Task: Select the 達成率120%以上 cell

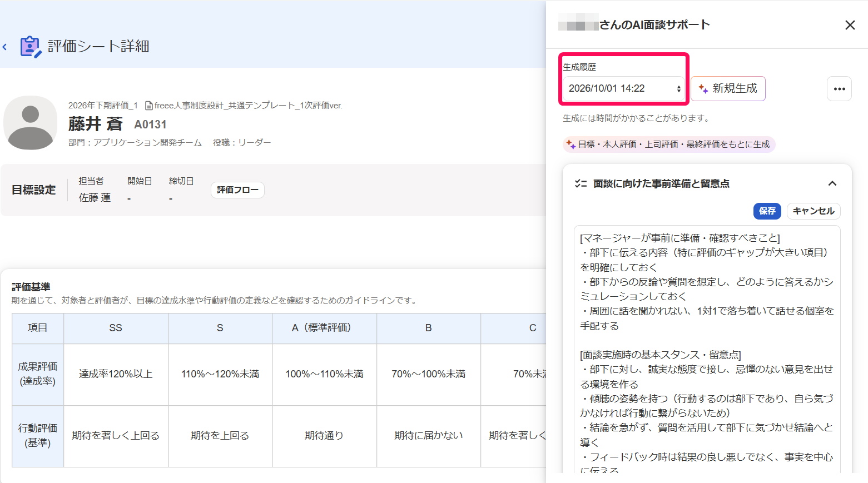Action: [x=116, y=375]
